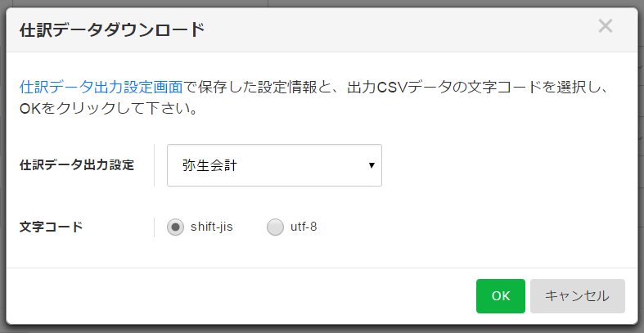Click the utf-8 option label text
The image size is (644, 333).
coord(304,227)
